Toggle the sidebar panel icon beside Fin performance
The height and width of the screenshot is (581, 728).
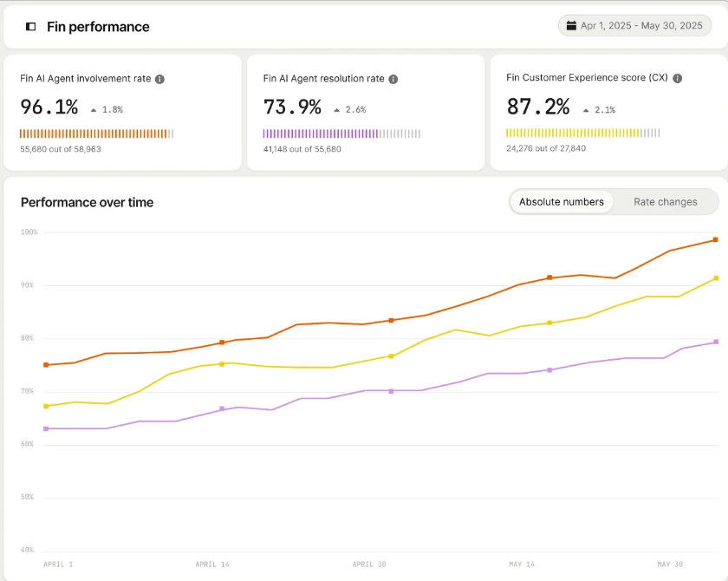31,27
